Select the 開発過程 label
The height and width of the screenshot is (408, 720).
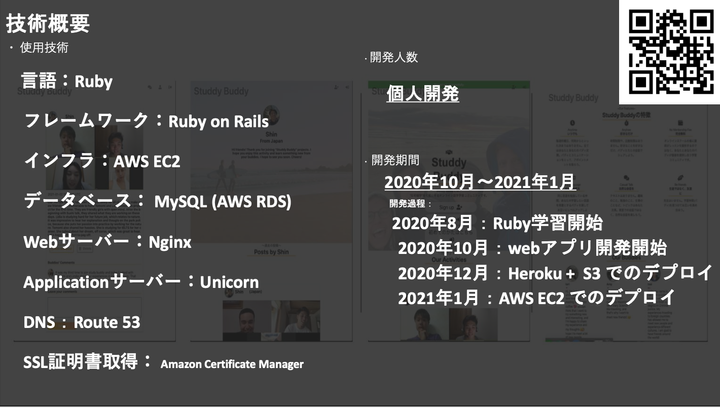coord(411,203)
